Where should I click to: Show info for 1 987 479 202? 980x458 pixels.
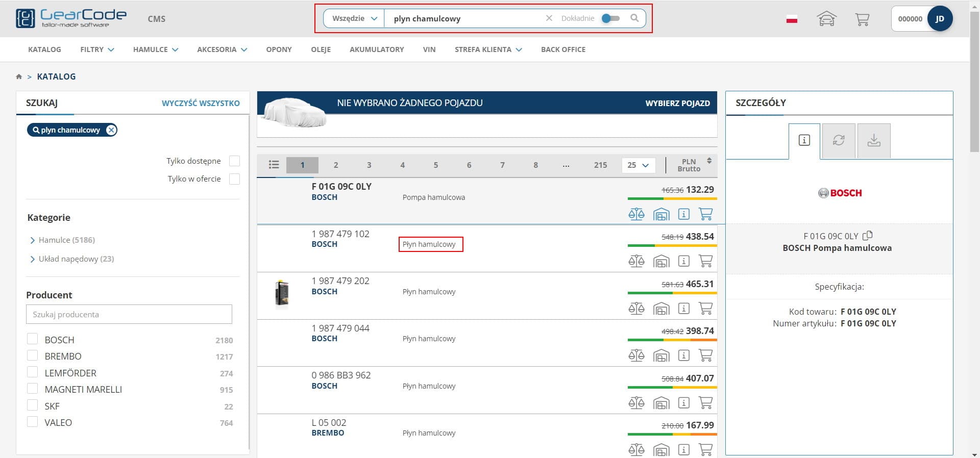pyautogui.click(x=684, y=309)
